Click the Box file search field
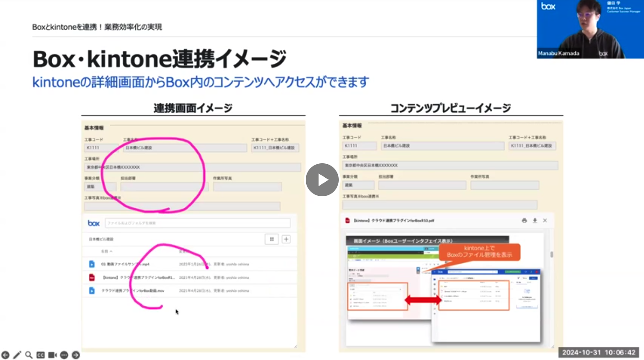 tap(197, 223)
